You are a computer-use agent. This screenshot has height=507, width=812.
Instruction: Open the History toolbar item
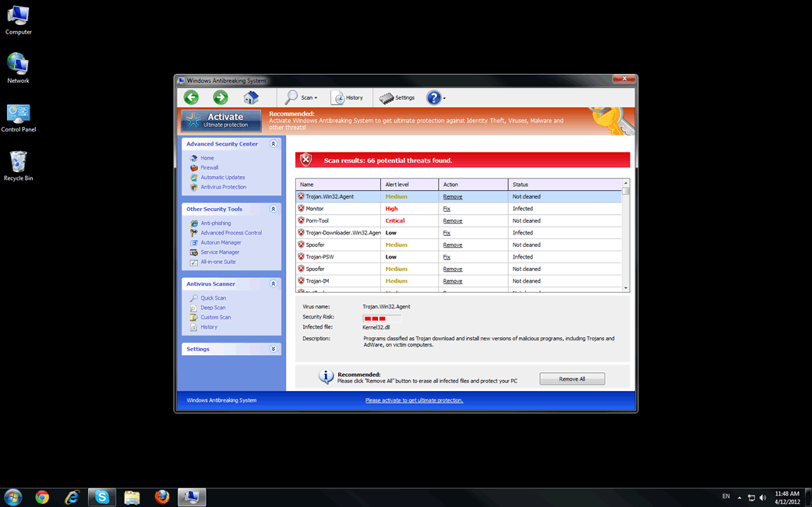click(348, 97)
